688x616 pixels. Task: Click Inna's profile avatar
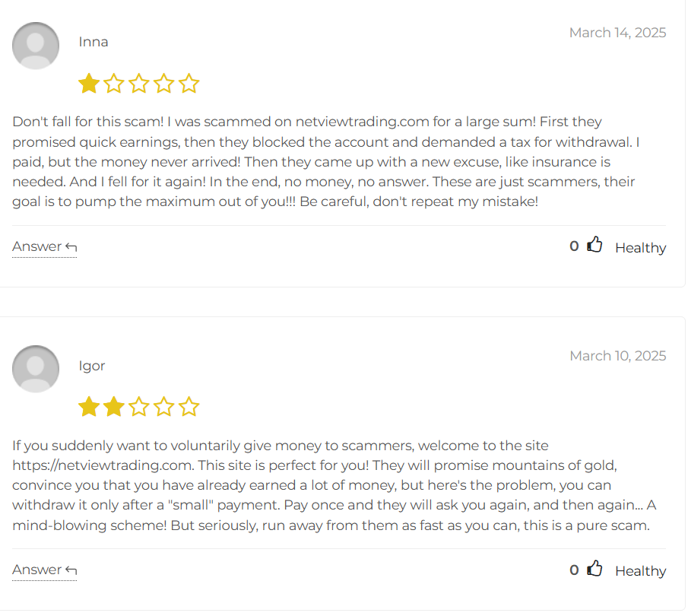[x=36, y=46]
